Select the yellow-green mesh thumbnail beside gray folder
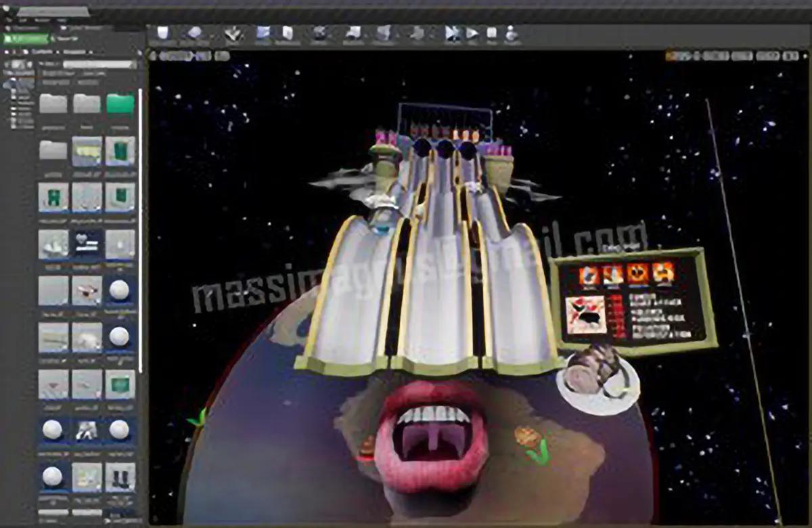The height and width of the screenshot is (528, 812). (x=87, y=151)
